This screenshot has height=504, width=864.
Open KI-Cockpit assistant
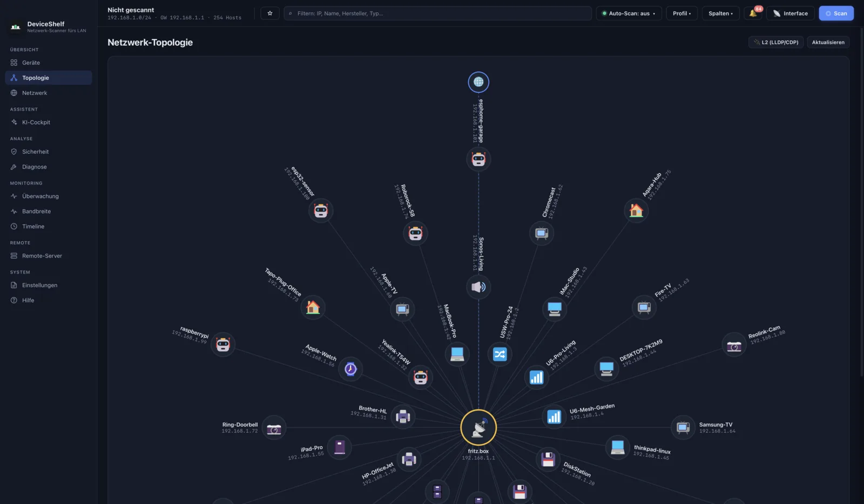pyautogui.click(x=49, y=122)
